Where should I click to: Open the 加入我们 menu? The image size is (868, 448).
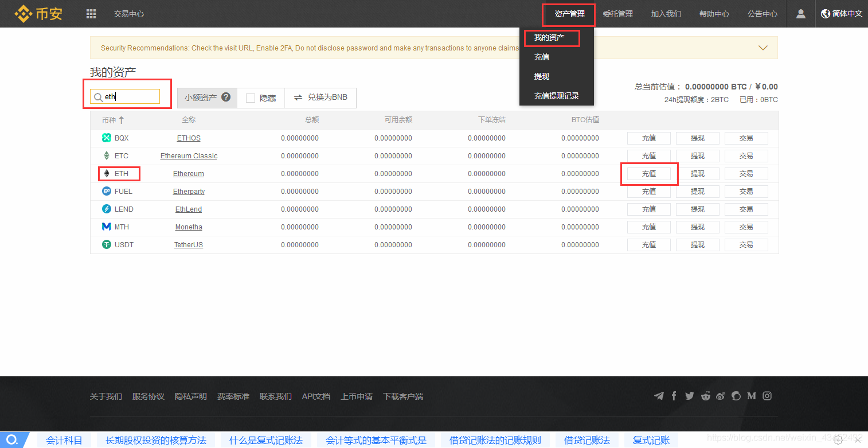tap(666, 14)
